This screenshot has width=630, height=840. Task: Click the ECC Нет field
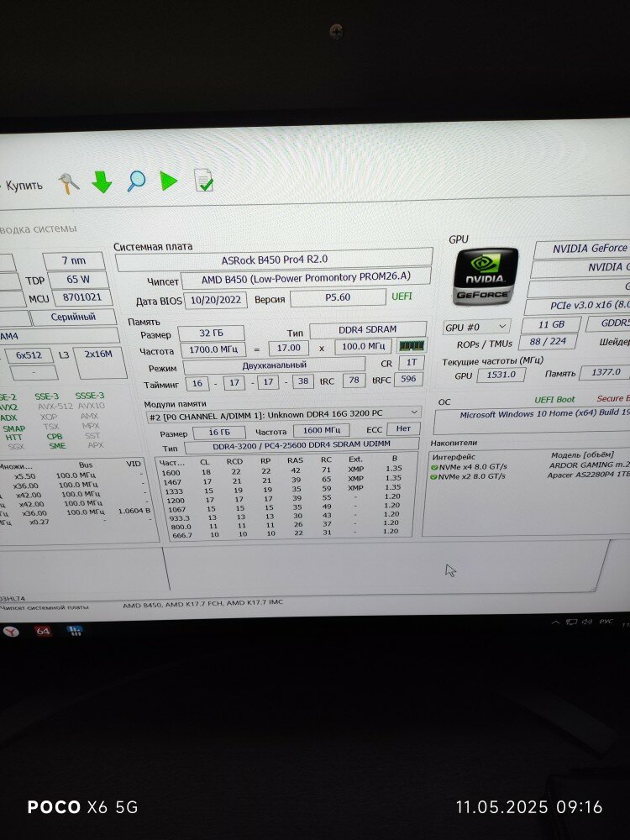[x=403, y=428]
